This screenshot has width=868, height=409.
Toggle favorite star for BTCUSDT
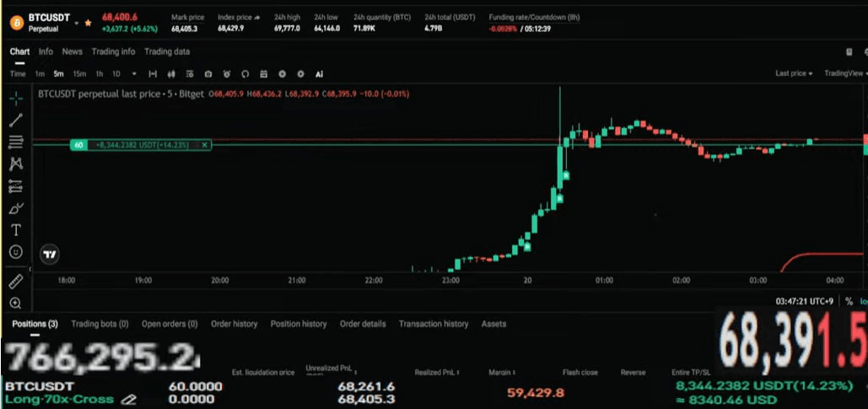(89, 24)
